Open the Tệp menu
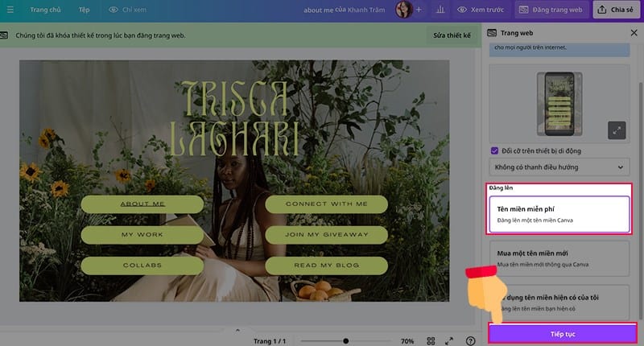 point(85,10)
